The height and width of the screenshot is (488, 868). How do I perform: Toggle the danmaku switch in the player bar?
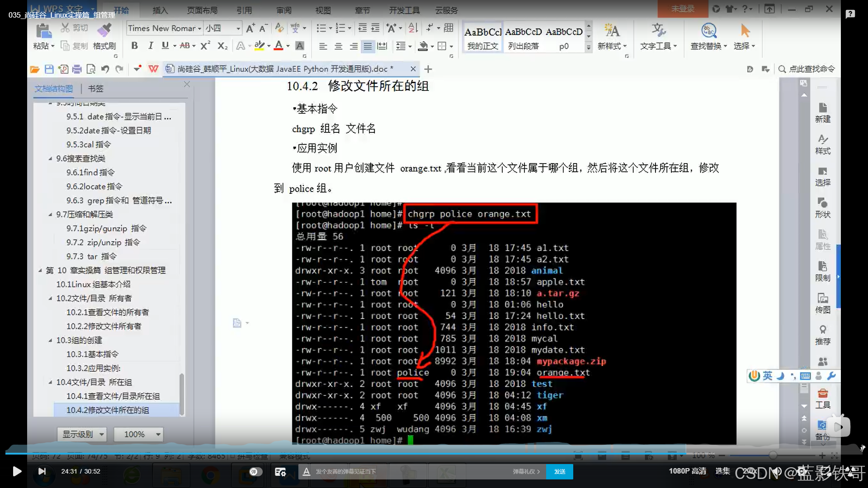255,471
